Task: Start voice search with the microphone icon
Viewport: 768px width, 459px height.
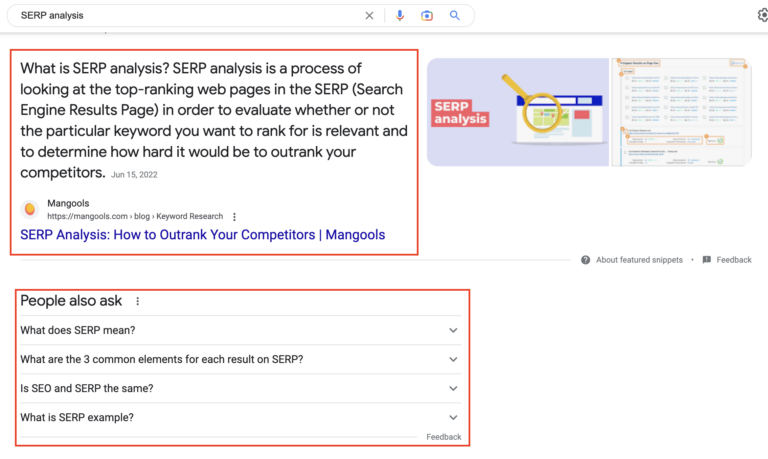Action: point(400,16)
